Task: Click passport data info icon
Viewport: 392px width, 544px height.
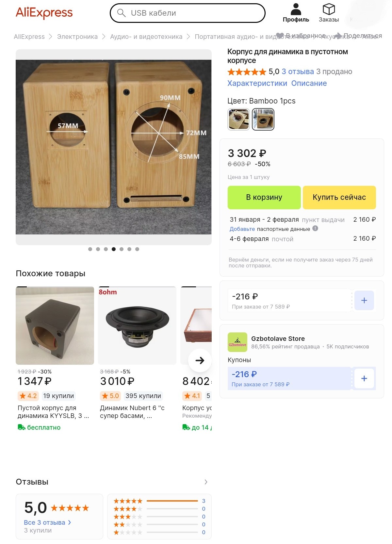Action: click(x=315, y=229)
